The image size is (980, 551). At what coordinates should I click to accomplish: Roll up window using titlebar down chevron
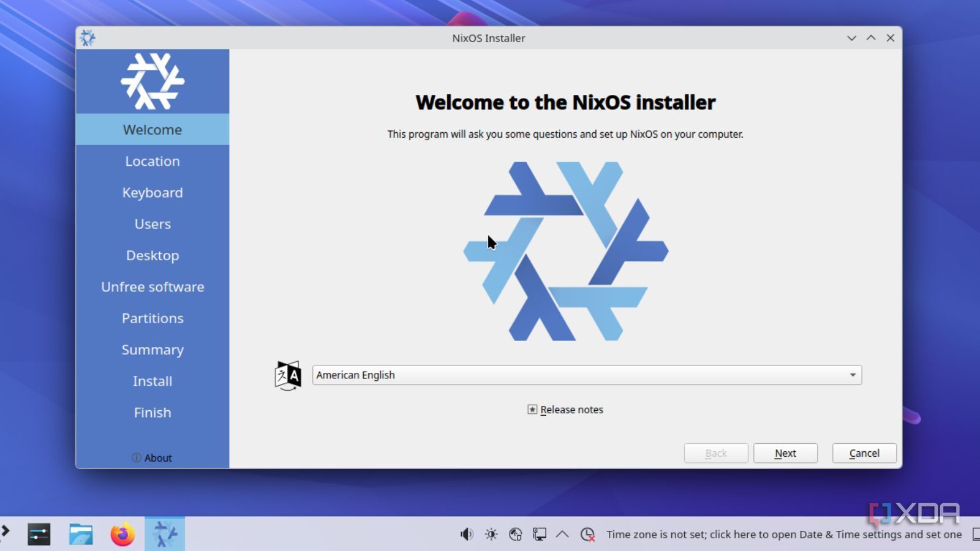[x=851, y=38]
